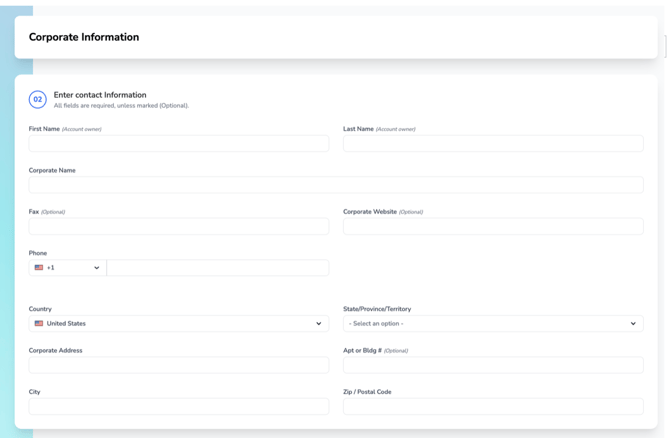Open State/Province/Territory select menu
This screenshot has width=670, height=438.
[493, 323]
